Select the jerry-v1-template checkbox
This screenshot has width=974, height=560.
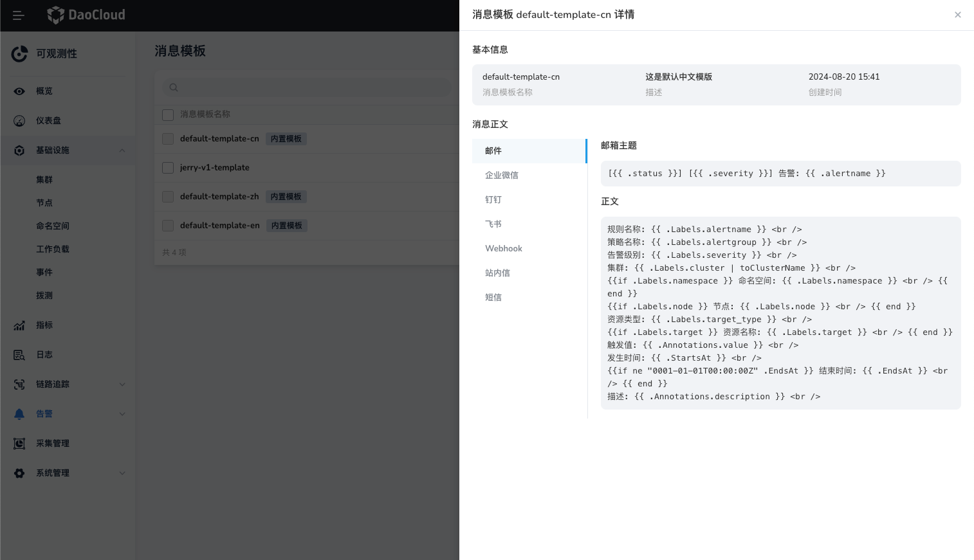click(168, 168)
